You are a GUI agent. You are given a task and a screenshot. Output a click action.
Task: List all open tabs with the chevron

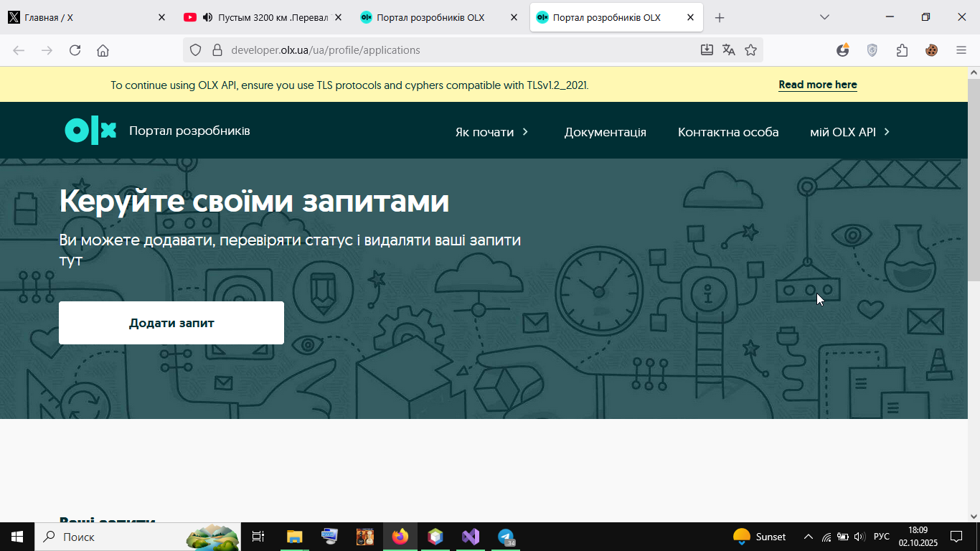click(x=824, y=17)
